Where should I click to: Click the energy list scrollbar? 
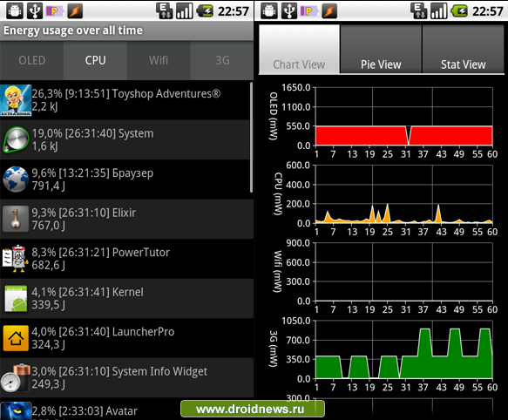pyautogui.click(x=251, y=138)
